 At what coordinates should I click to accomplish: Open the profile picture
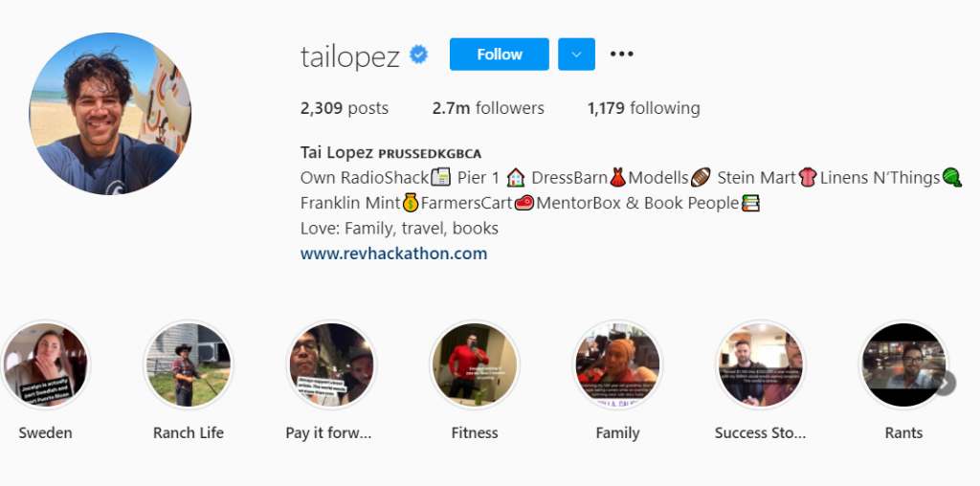(111, 114)
